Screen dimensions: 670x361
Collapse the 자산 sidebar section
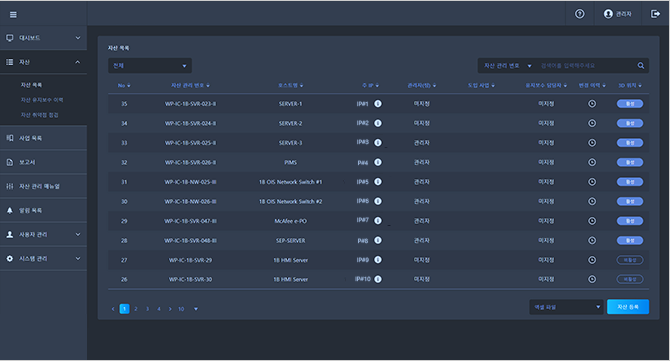43,62
